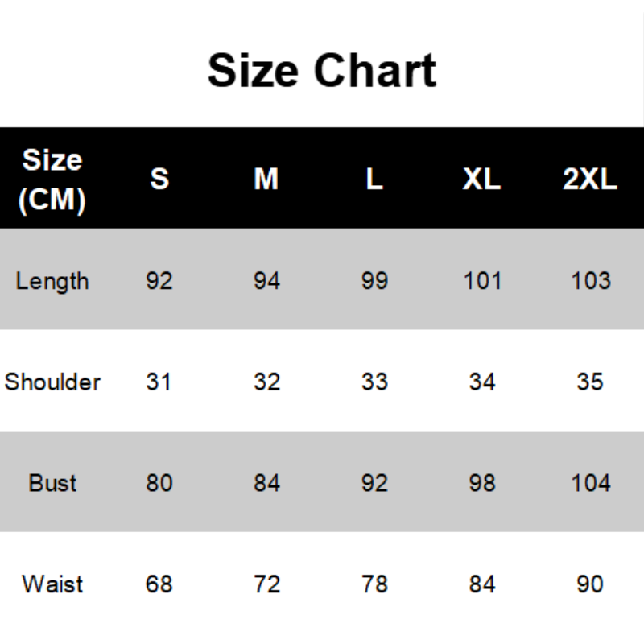Viewport: 644px width, 644px height.
Task: Select the S column header
Action: [x=159, y=180]
